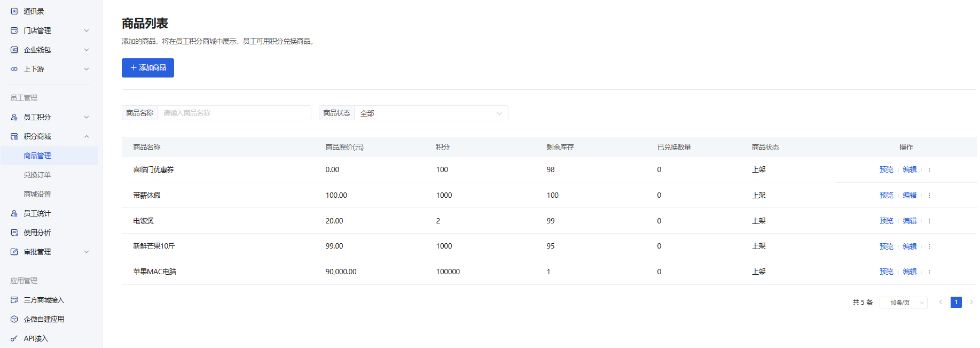The height and width of the screenshot is (348, 980).
Task: Preview 苹果MAC电脑 via 预览 link
Action: (x=887, y=272)
